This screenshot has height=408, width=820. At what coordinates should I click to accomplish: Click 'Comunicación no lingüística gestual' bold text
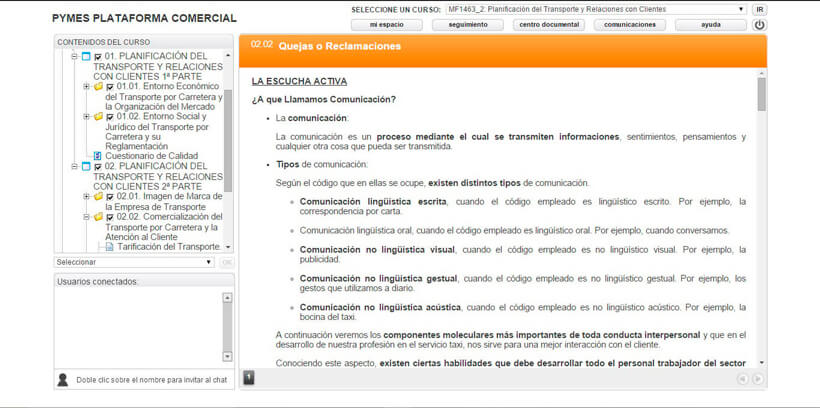pos(379,278)
